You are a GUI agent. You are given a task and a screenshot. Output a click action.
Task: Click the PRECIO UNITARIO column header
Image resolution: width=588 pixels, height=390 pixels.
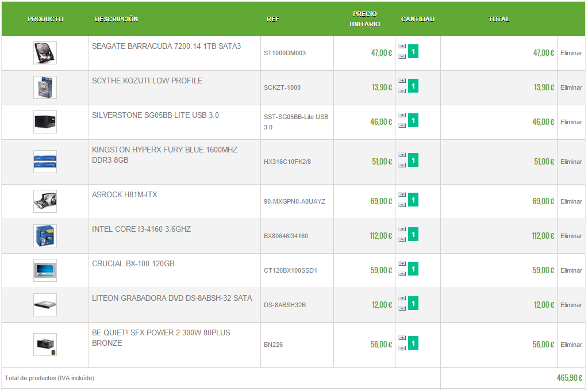[x=365, y=19]
